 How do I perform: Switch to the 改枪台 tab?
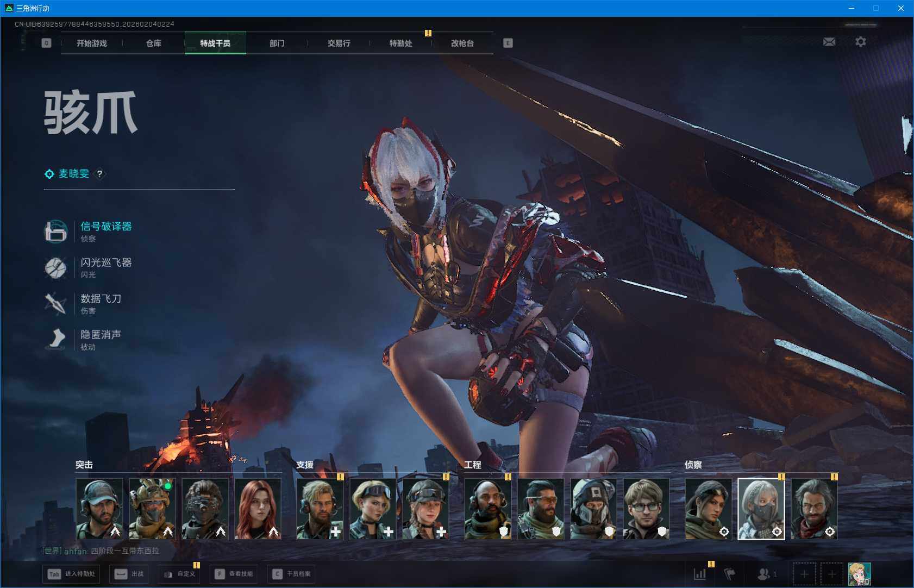click(x=462, y=43)
